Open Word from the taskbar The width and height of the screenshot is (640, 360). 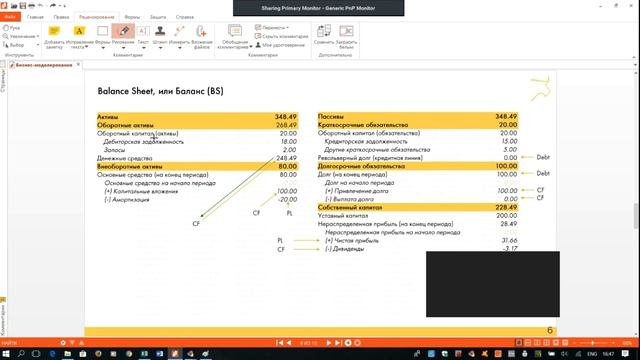160,353
